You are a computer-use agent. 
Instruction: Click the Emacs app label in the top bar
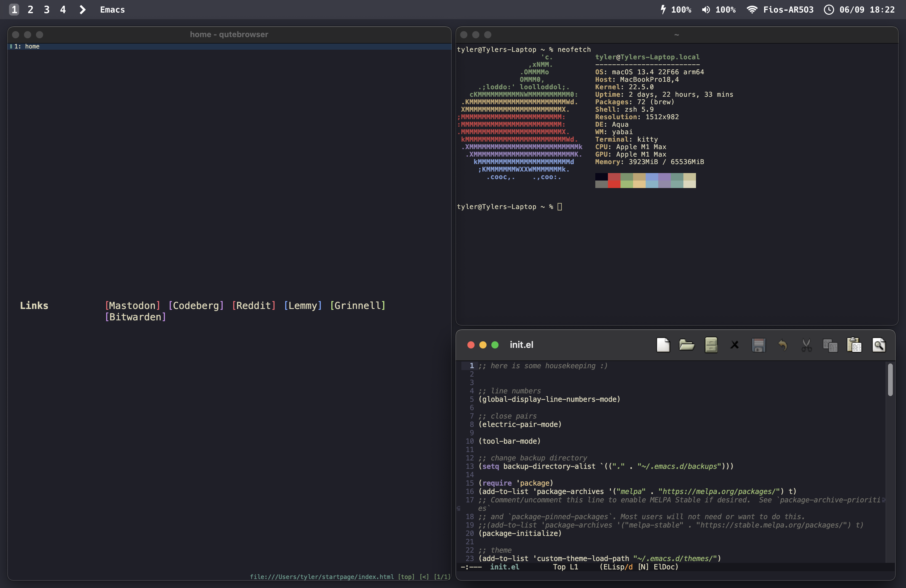pos(112,10)
